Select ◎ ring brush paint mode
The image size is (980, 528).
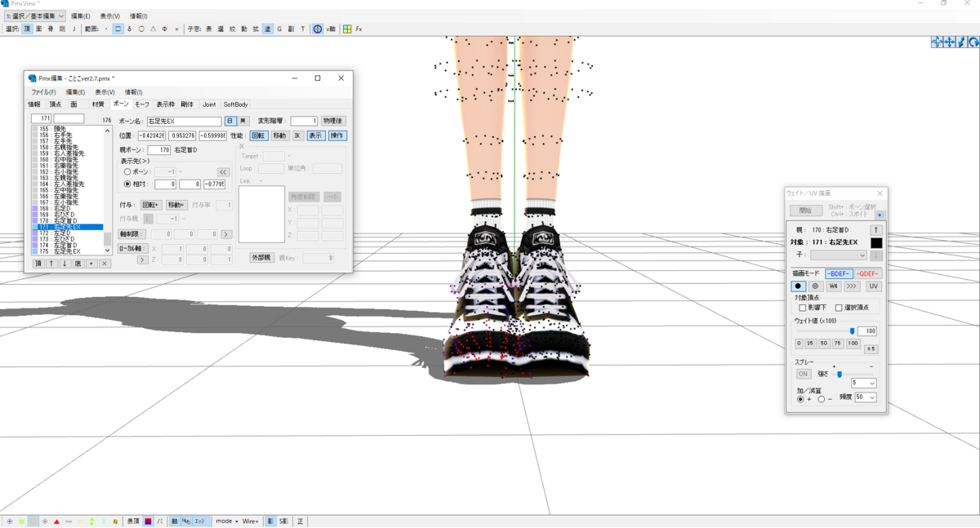815,286
